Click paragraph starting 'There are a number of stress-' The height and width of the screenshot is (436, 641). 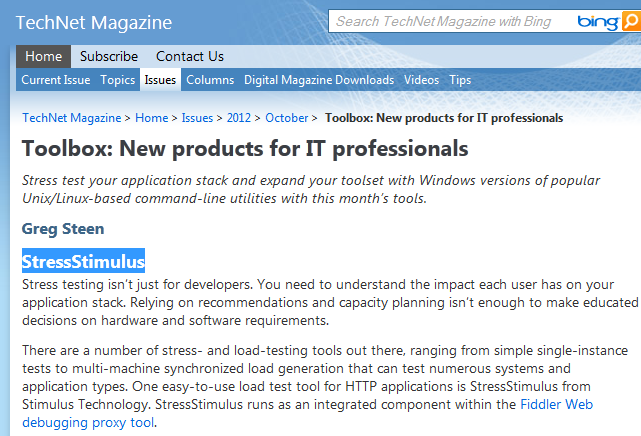(x=325, y=386)
